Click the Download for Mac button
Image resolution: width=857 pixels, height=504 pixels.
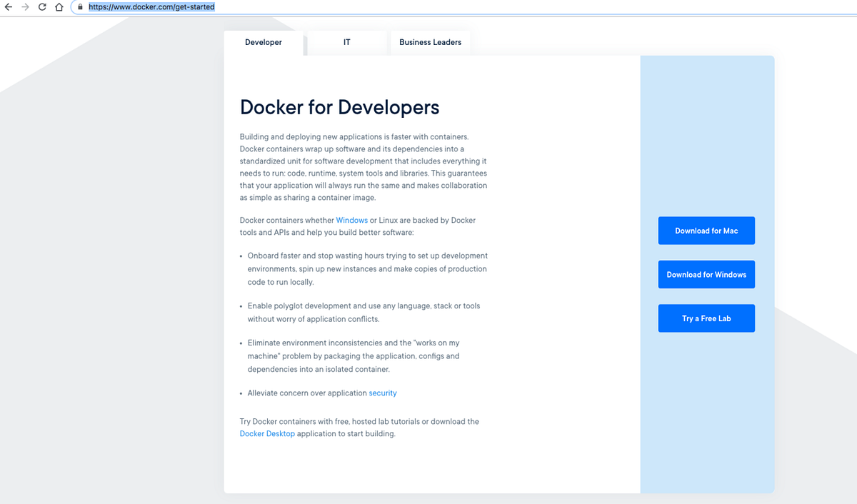706,230
